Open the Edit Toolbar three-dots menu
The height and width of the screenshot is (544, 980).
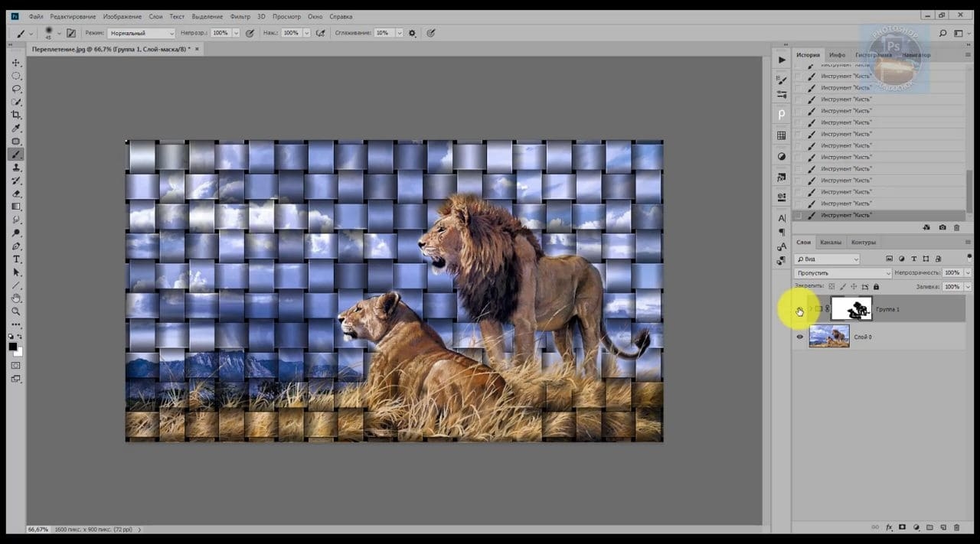pyautogui.click(x=16, y=324)
